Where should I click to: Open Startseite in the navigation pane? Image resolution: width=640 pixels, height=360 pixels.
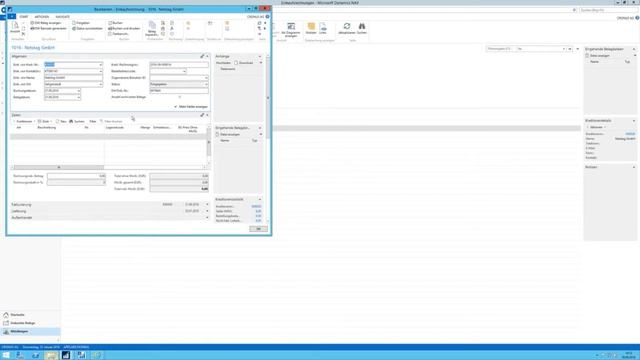(x=18, y=315)
